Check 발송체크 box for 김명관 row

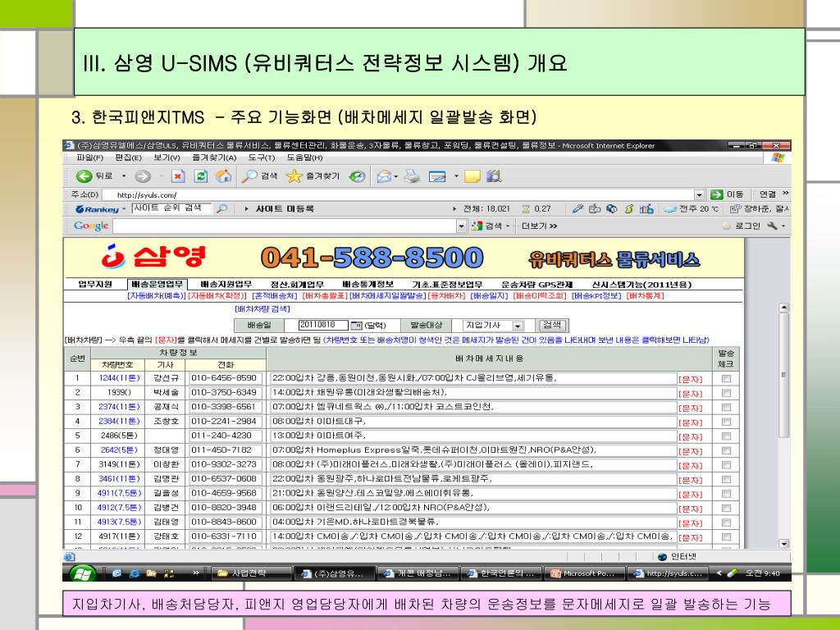(x=727, y=479)
